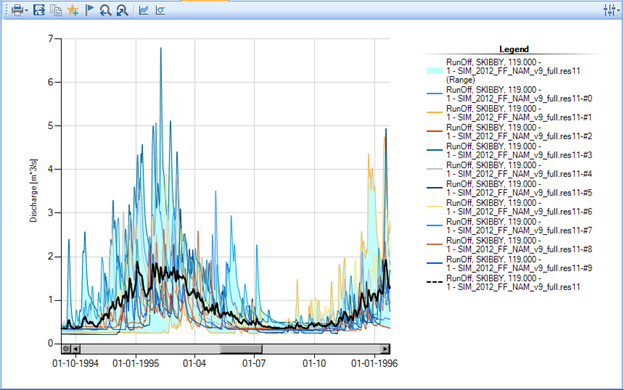Open the print dropdown arrow

pyautogui.click(x=27, y=11)
